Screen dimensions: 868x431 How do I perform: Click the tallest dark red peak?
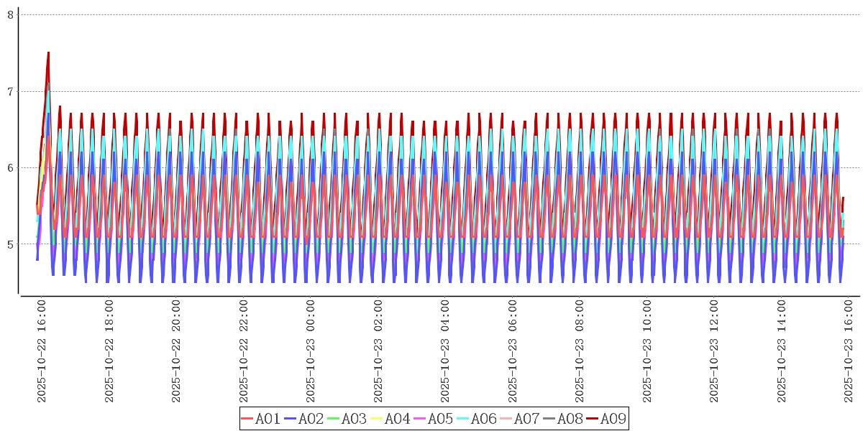(x=48, y=53)
